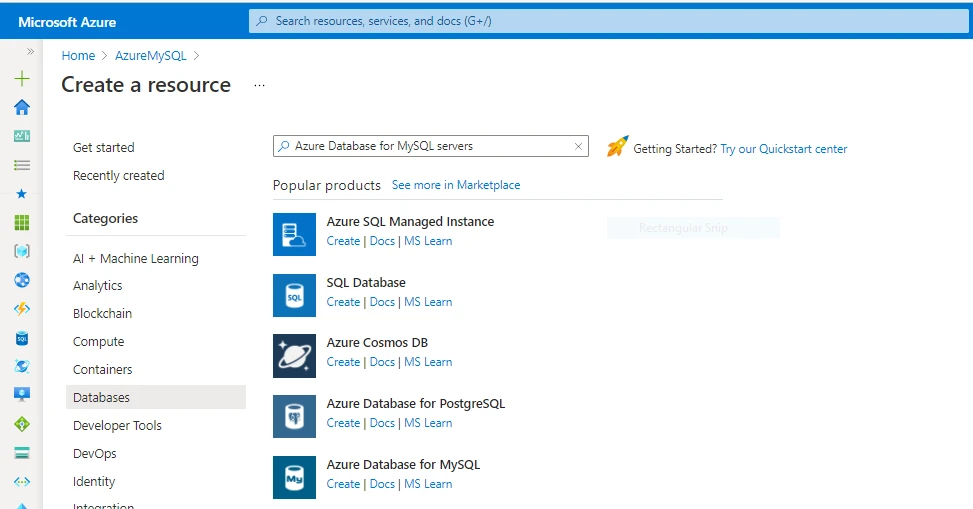
Task: Click Azure Database for MySQL product title
Action: pos(403,465)
